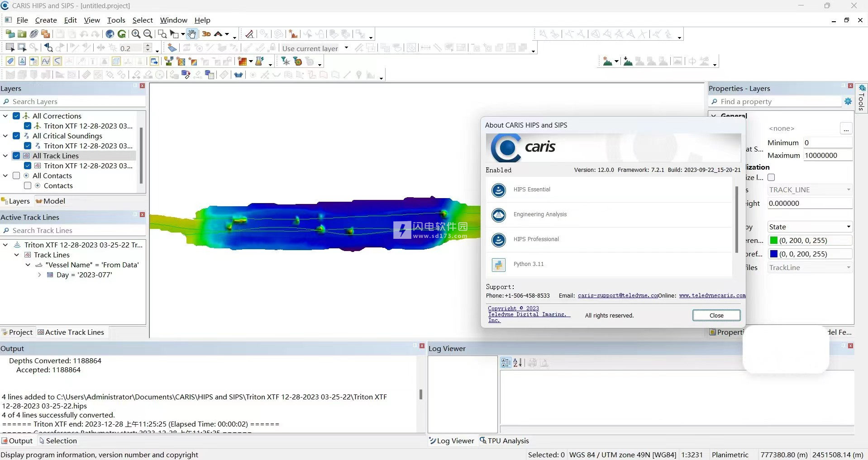Click the green (0, 200, 0, 255) color swatch

coord(774,240)
